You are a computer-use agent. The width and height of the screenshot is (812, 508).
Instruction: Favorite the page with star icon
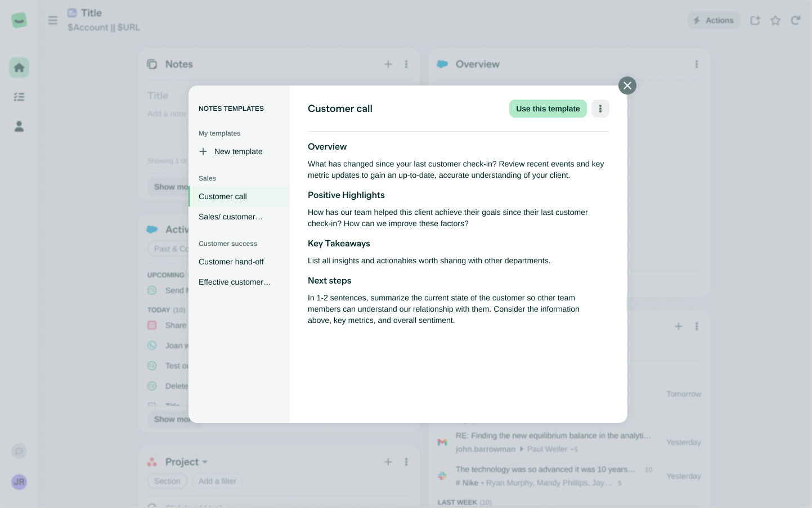click(775, 20)
